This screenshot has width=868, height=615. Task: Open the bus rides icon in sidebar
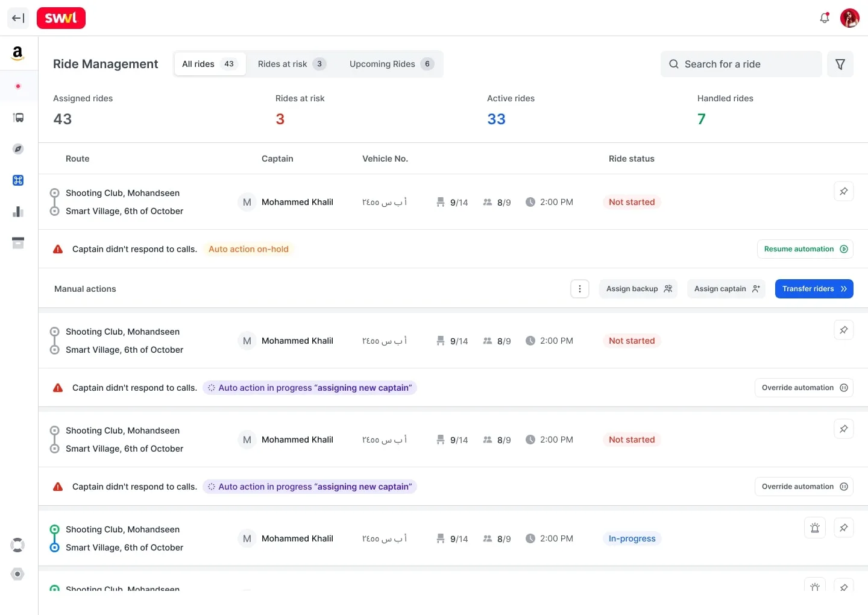pyautogui.click(x=18, y=118)
